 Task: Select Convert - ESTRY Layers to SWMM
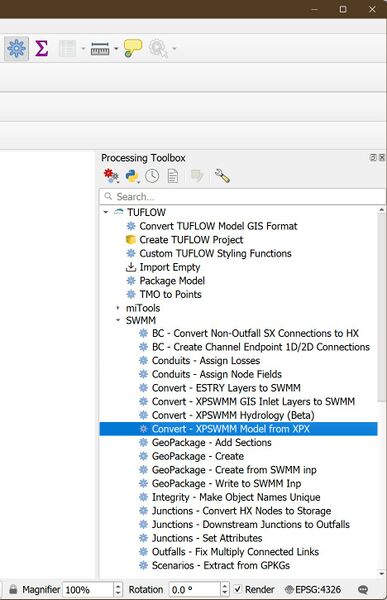[226, 388]
